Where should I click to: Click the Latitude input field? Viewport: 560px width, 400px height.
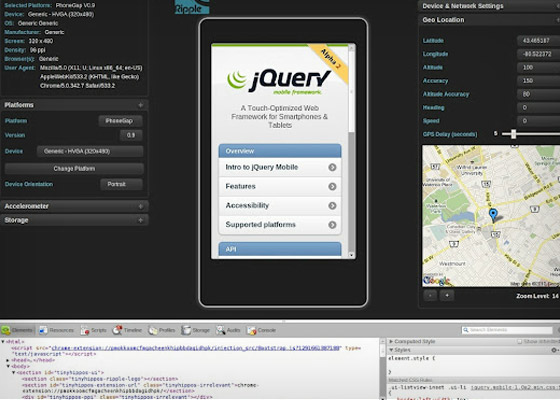click(538, 40)
